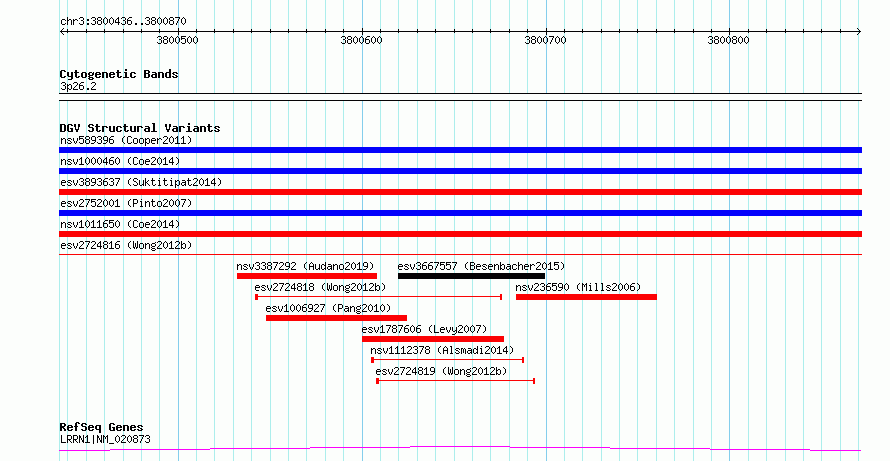Open variant esv3893637 (Suktitipat2014) label
This screenshot has height=461, width=890.
point(141,182)
